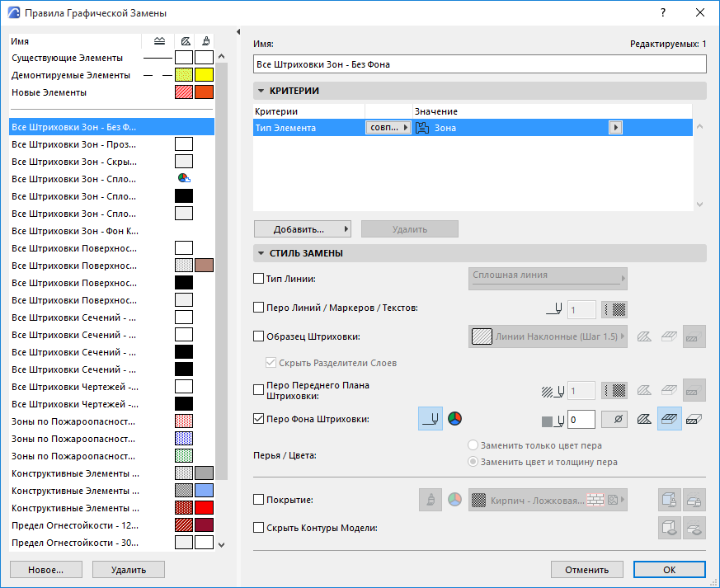Click first icon in Скрыть Контуры Модели row

pos(670,528)
